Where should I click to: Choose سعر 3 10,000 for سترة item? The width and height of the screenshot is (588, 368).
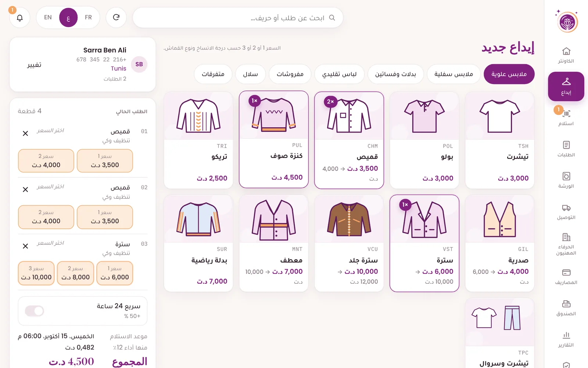[36, 273]
